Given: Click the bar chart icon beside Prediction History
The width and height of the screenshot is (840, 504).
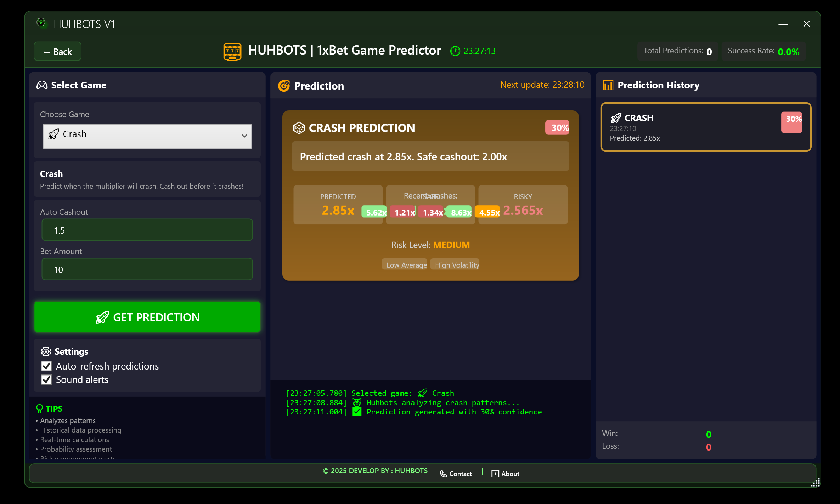Looking at the screenshot, I should [608, 85].
